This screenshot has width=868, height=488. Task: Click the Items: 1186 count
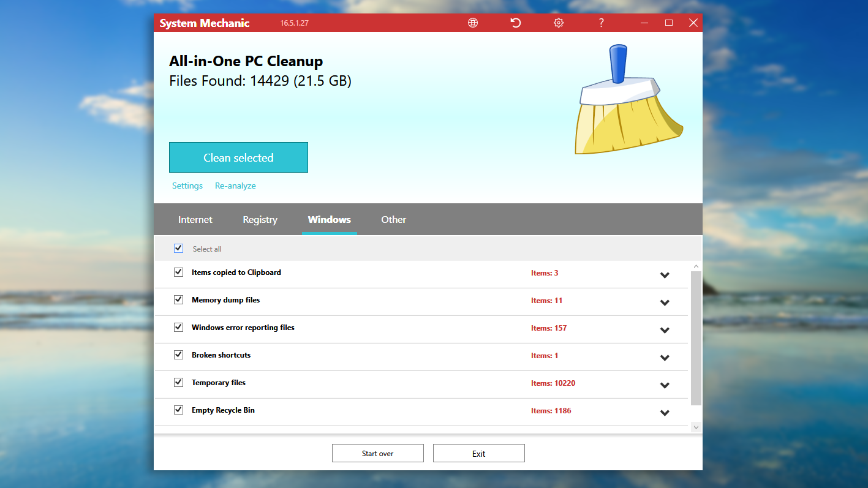click(x=551, y=411)
